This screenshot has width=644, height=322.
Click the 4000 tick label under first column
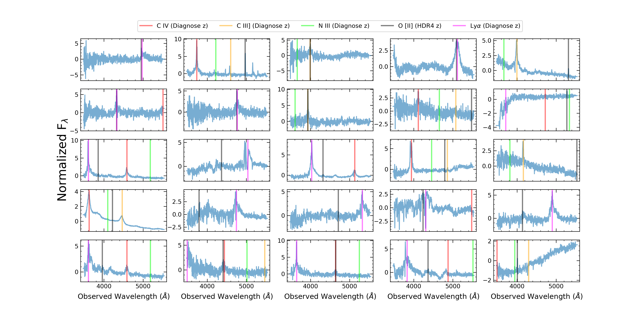point(104,286)
